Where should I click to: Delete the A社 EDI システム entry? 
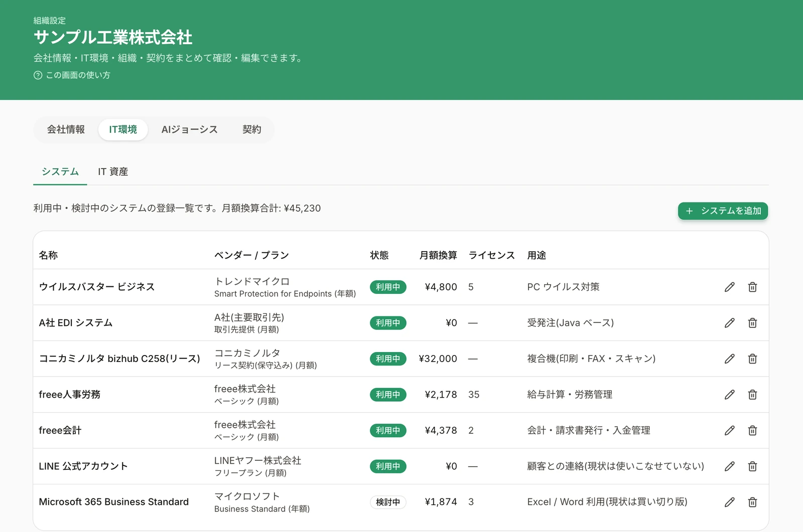click(752, 323)
